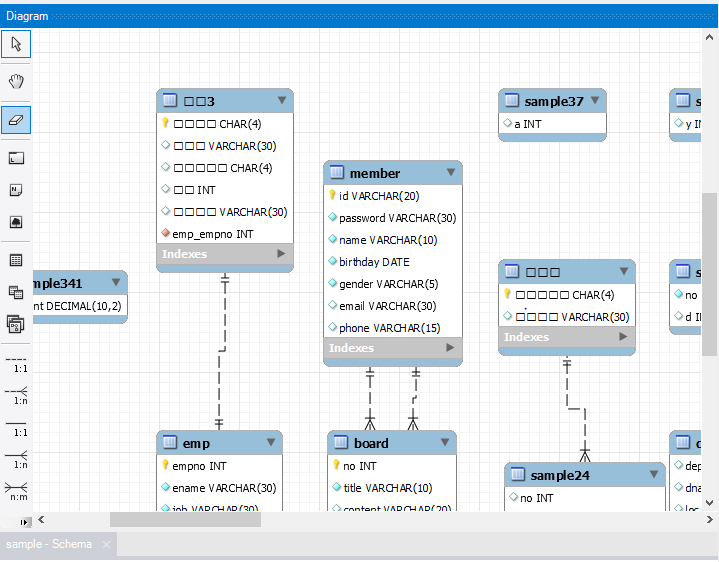Choose the routine group tool
This screenshot has width=719, height=562.
point(16,325)
